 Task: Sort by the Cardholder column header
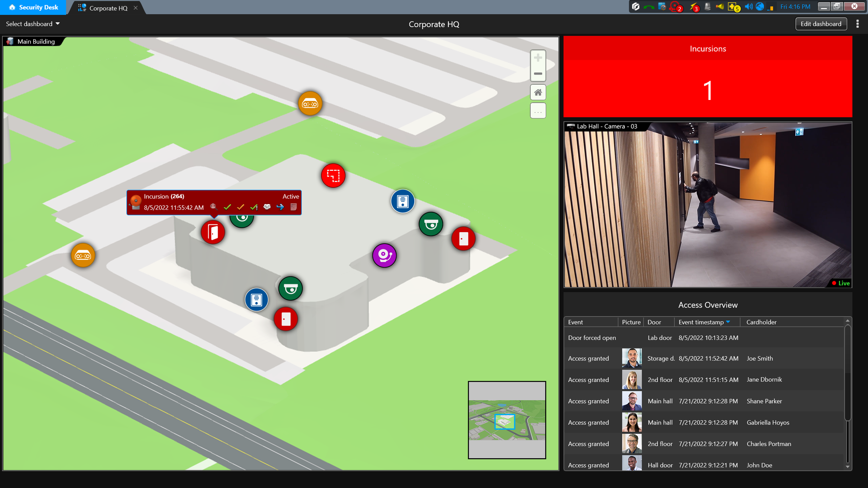tap(792, 322)
